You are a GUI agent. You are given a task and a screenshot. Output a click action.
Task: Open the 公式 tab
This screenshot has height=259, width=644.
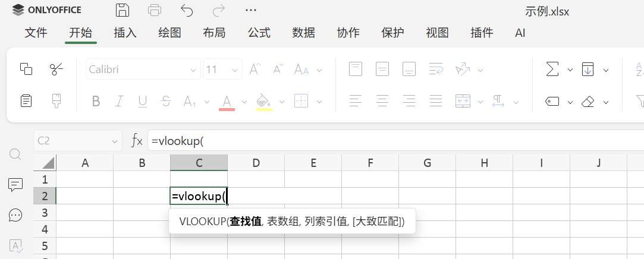259,33
